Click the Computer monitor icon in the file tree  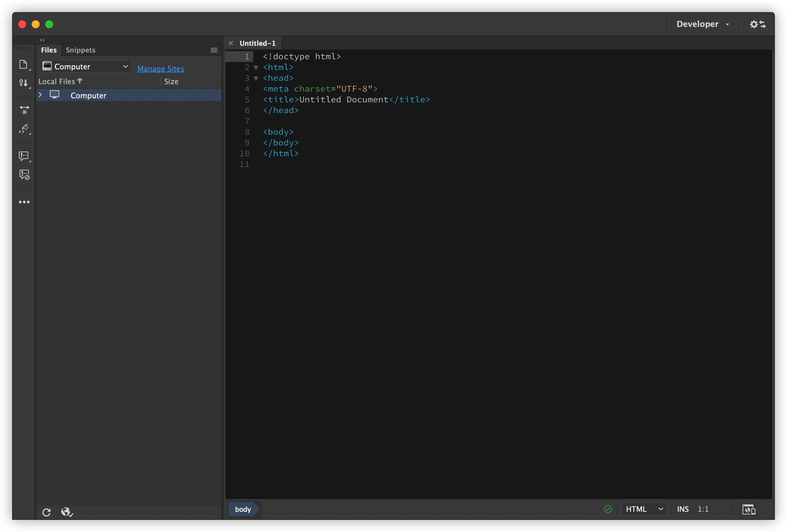[55, 95]
